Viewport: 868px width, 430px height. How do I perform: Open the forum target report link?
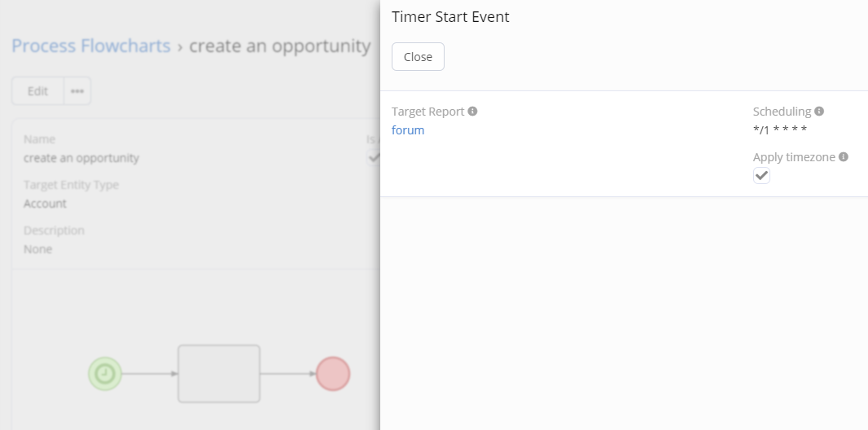[x=408, y=130]
